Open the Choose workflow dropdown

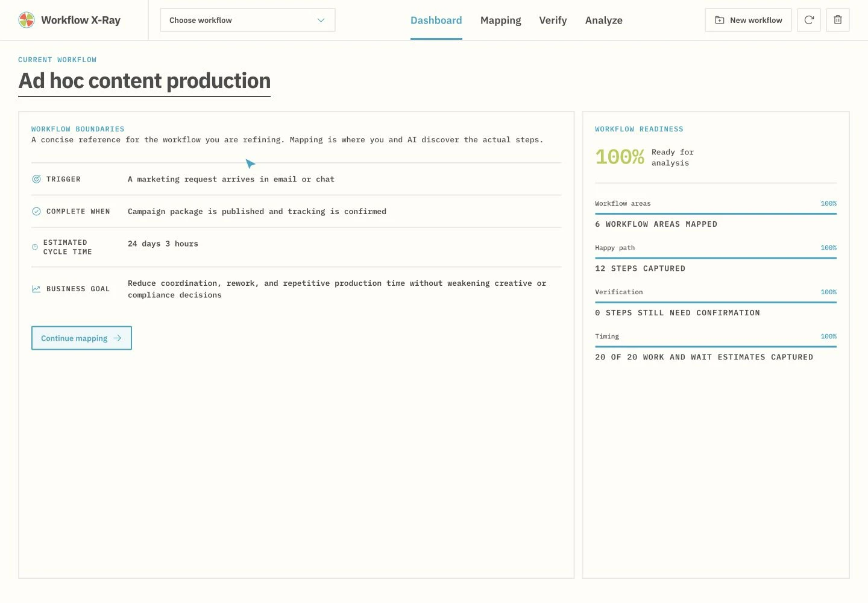coord(248,20)
